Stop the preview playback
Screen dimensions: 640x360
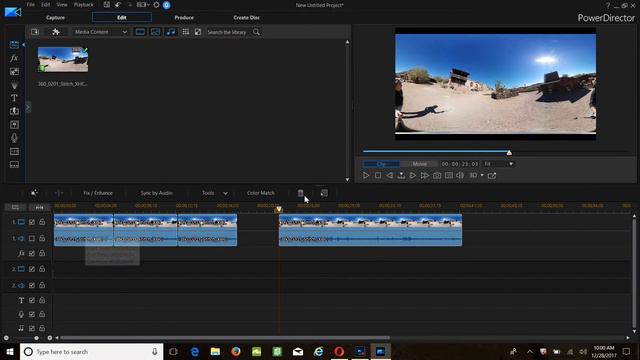378,176
